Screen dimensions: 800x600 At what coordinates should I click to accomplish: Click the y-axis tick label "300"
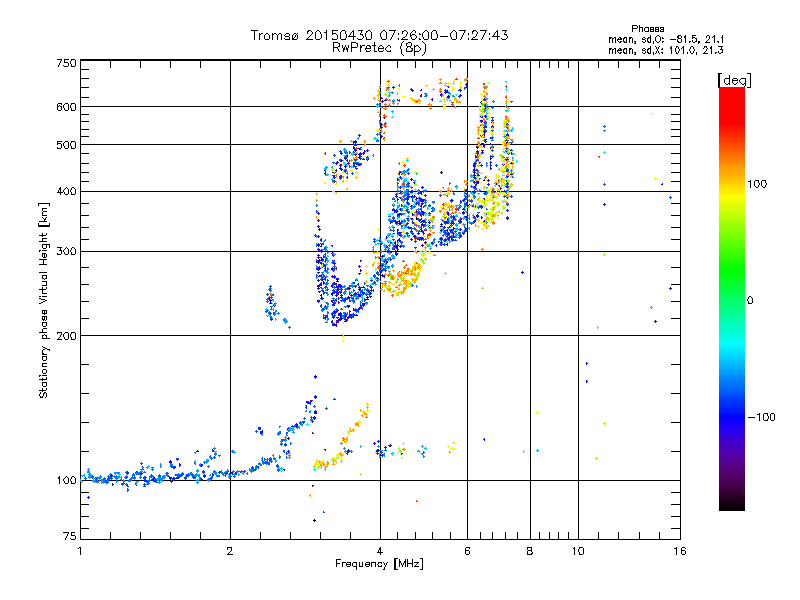67,252
